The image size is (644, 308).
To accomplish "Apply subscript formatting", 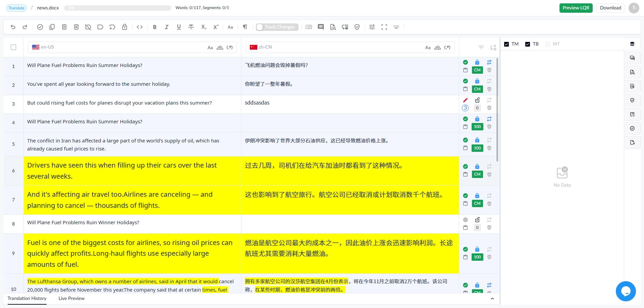I will coord(204,27).
